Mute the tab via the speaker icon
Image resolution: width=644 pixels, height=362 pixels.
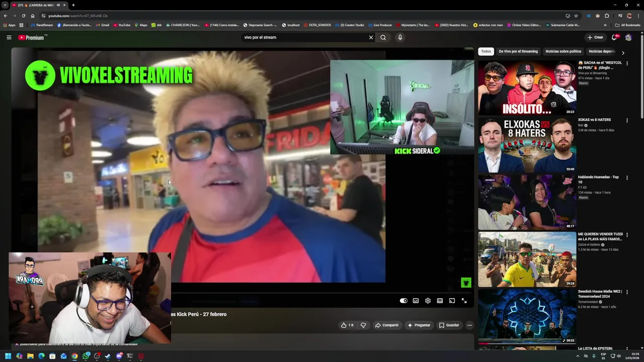point(58,5)
